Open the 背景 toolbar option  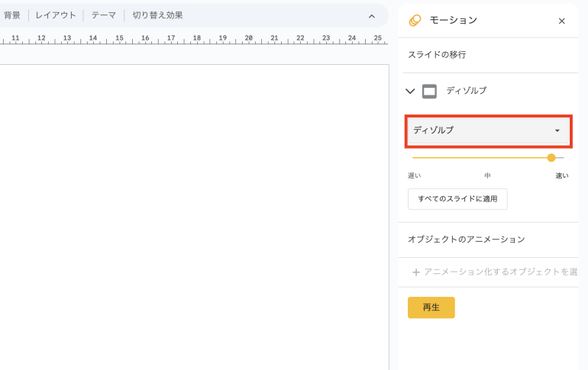coord(12,15)
